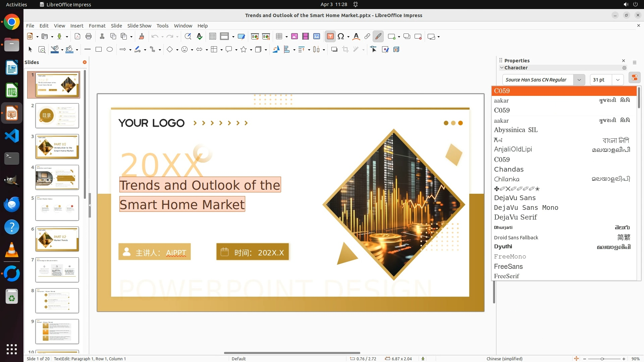Insert a special character (Omega icon)
The image size is (644, 362).
341,37
